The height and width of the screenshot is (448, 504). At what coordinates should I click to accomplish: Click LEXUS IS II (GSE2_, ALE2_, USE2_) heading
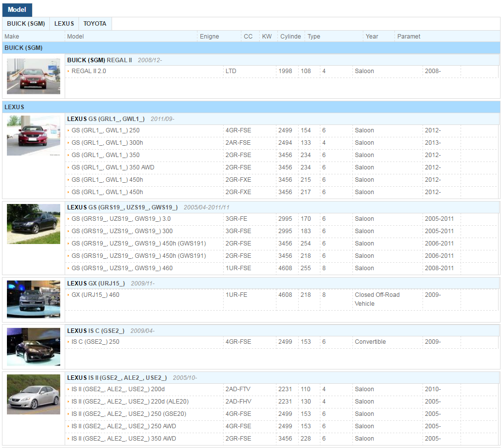point(117,377)
